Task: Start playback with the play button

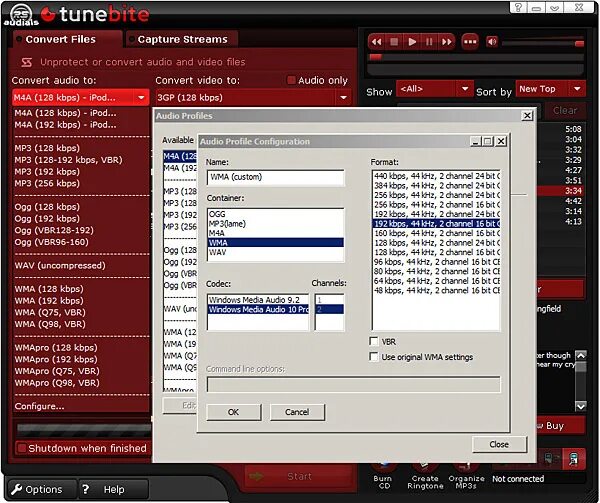Action: 412,42
